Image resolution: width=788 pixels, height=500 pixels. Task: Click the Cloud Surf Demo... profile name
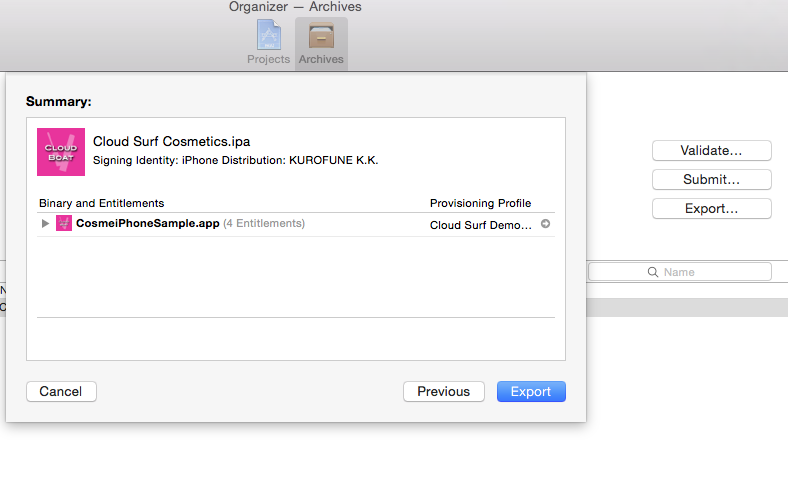480,225
